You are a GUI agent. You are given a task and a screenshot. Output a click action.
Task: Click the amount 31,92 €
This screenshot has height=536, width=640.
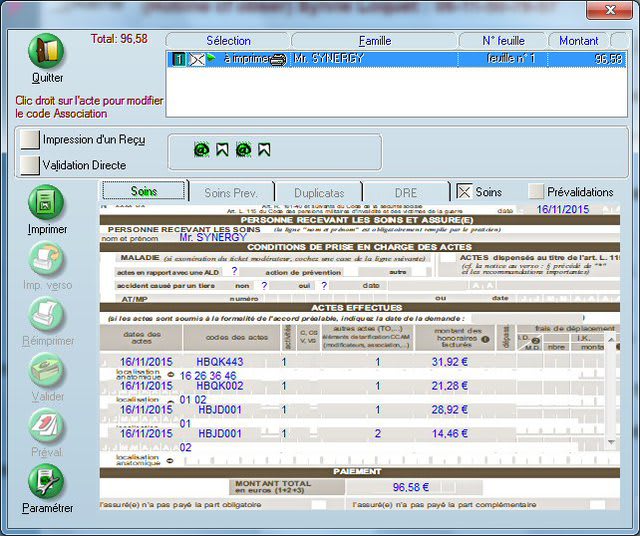[449, 362]
